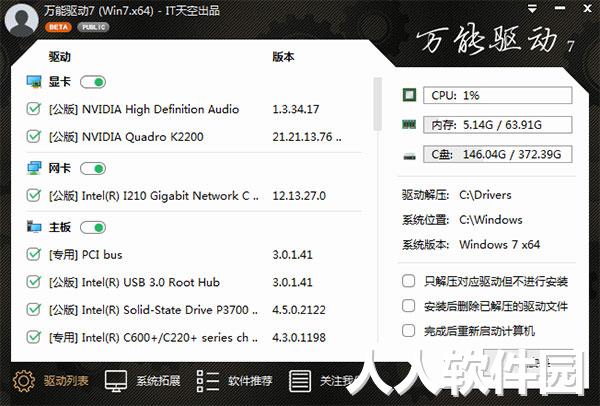Click the 显卡 category label
The height and width of the screenshot is (406, 600).
tap(60, 82)
